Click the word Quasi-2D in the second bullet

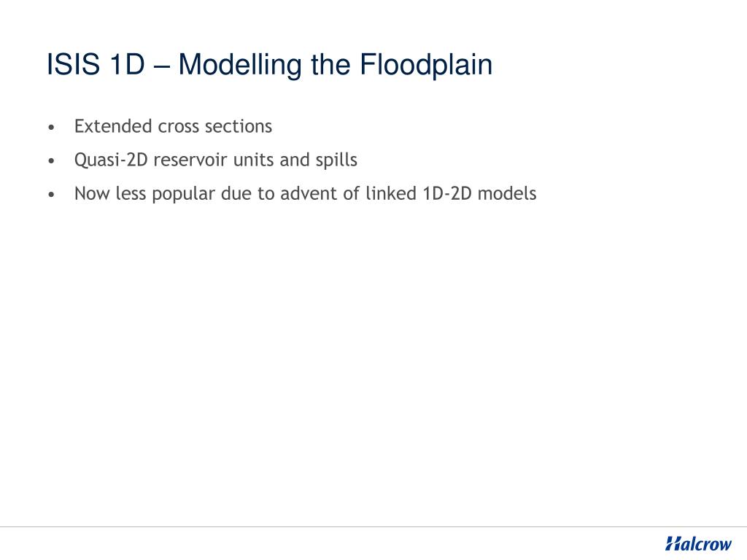point(111,160)
